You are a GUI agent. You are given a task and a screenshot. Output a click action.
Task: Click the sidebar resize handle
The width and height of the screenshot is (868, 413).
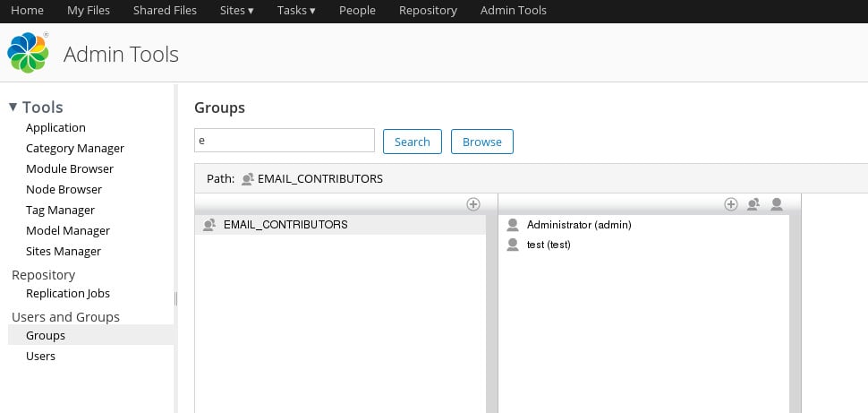(x=176, y=299)
